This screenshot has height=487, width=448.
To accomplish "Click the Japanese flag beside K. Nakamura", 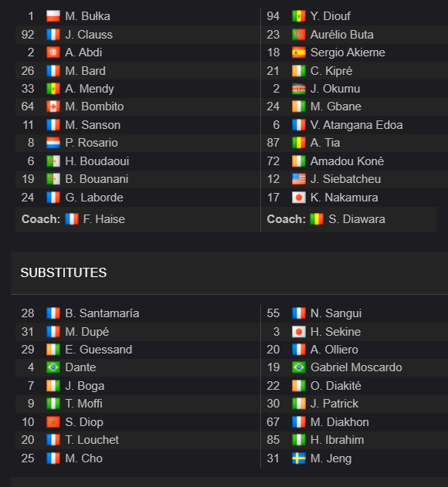I will 299,198.
